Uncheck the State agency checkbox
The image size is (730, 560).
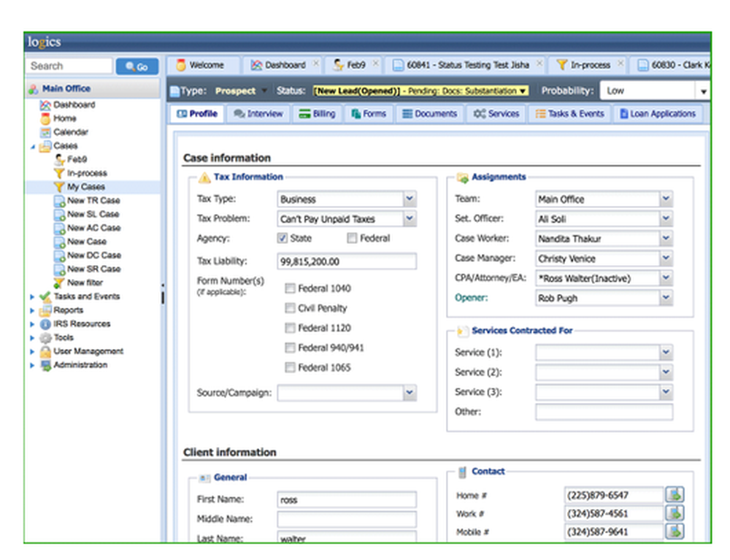tap(282, 238)
